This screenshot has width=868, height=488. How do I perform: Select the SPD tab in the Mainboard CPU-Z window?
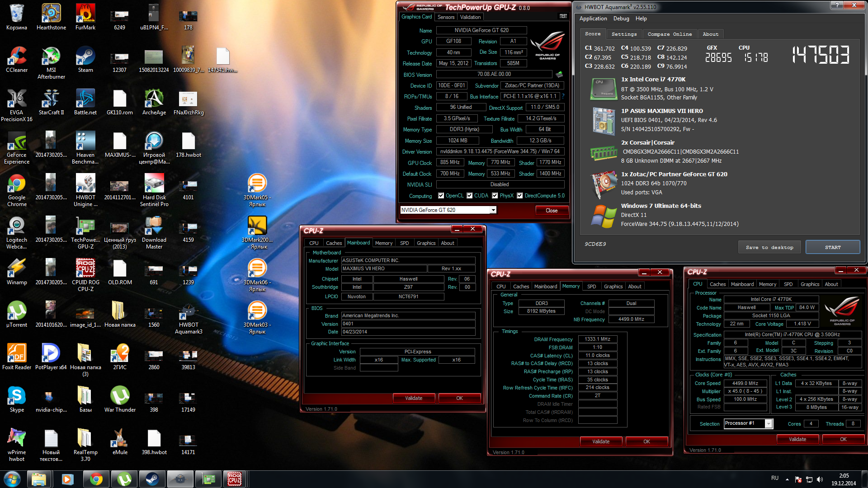pos(404,243)
